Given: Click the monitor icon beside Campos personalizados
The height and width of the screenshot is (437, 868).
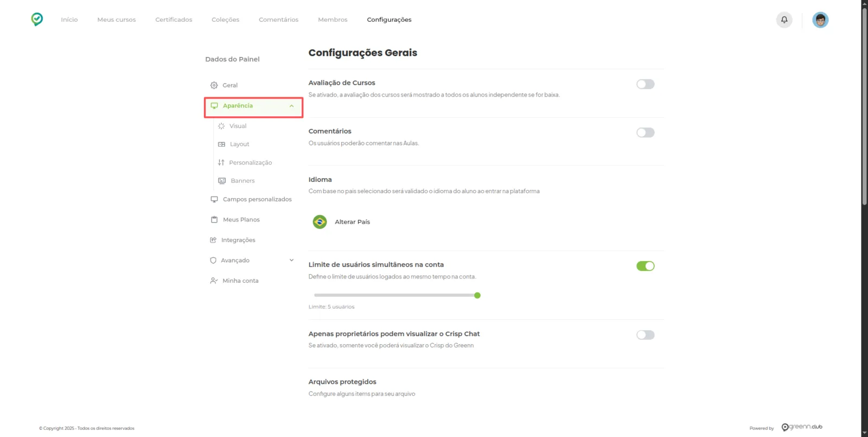Looking at the screenshot, I should (214, 199).
